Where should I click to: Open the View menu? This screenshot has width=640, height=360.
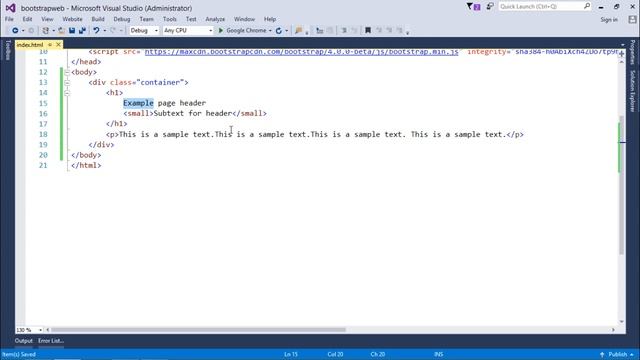47,19
